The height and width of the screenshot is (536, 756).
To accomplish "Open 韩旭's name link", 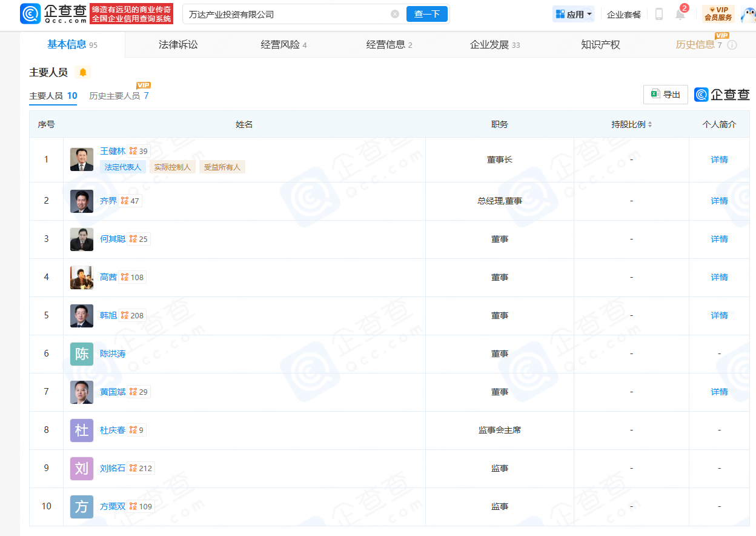I will tap(108, 315).
